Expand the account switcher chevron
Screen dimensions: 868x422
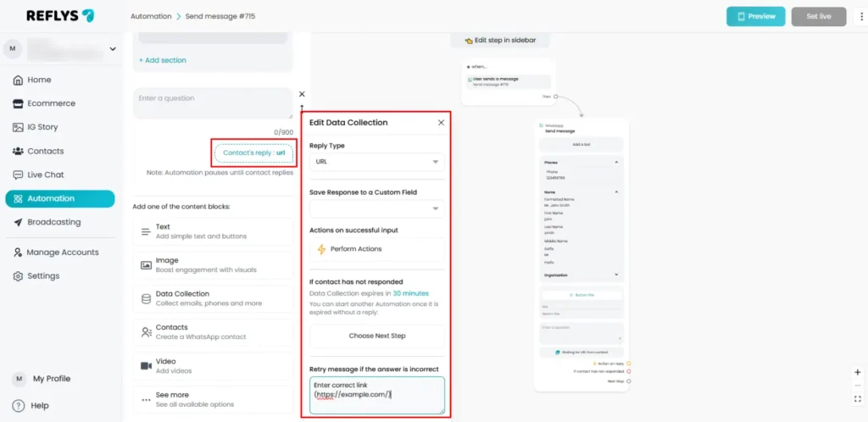coord(113,49)
